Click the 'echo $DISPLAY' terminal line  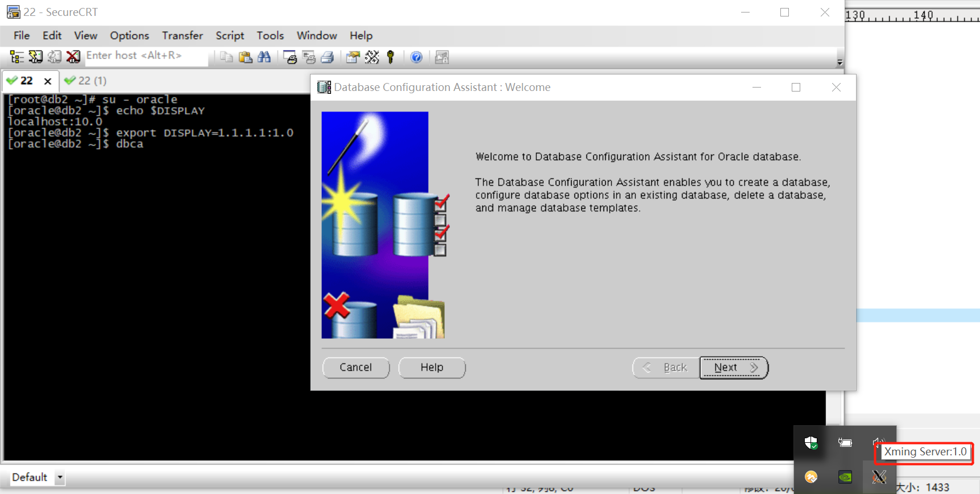106,110
